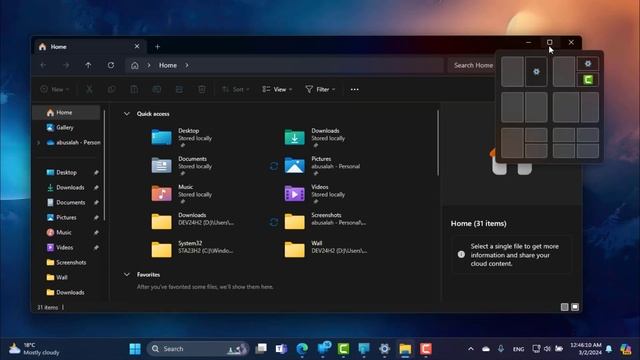Open Microsoft Teams from the taskbar
This screenshot has height=360, width=640.
281,349
